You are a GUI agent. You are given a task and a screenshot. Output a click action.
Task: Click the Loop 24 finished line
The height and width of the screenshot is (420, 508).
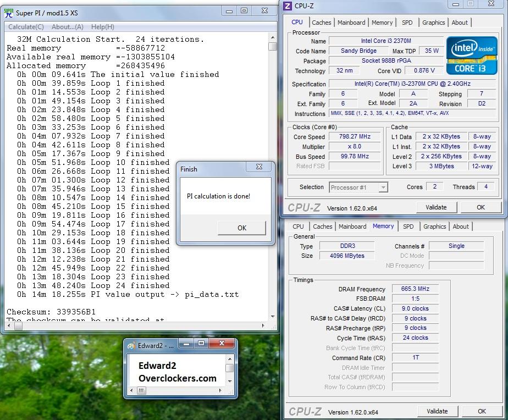93,285
